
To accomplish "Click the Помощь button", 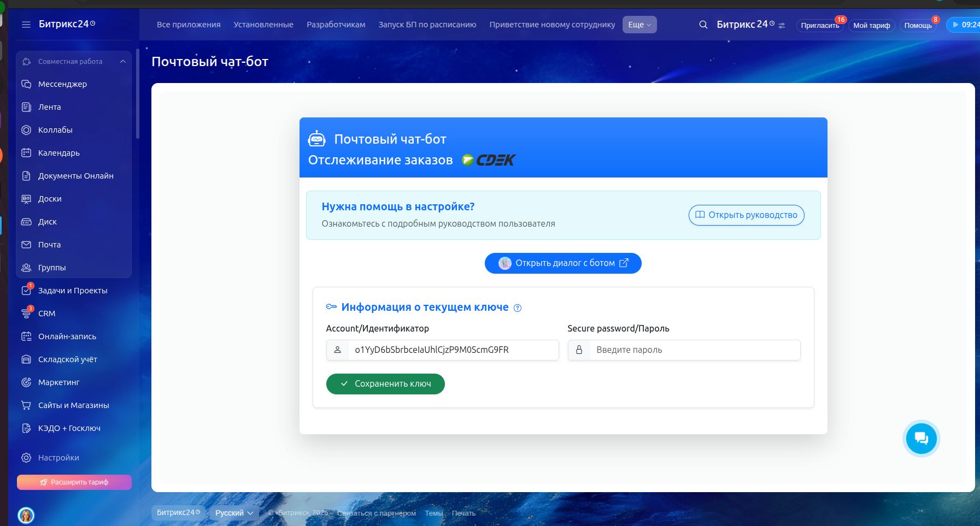I will click(x=918, y=25).
